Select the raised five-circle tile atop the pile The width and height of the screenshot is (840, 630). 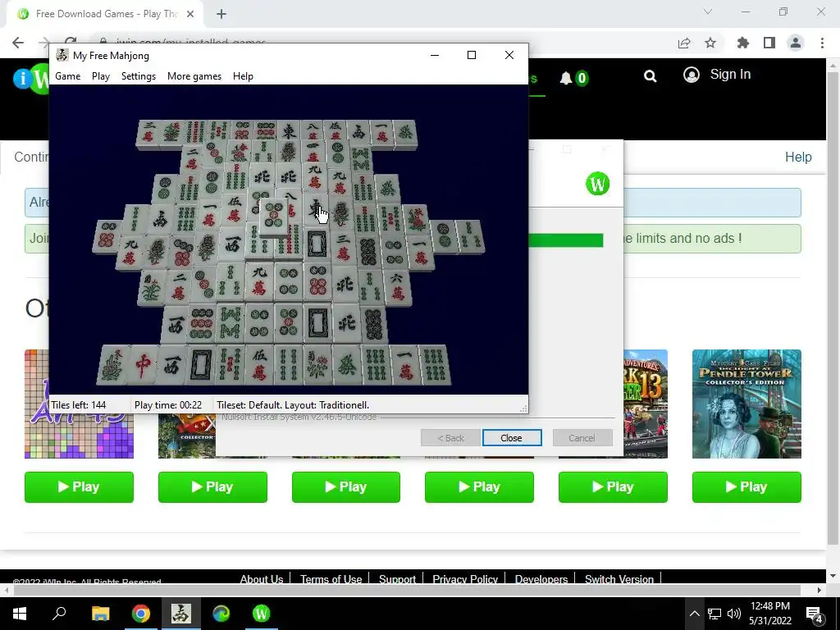[274, 216]
